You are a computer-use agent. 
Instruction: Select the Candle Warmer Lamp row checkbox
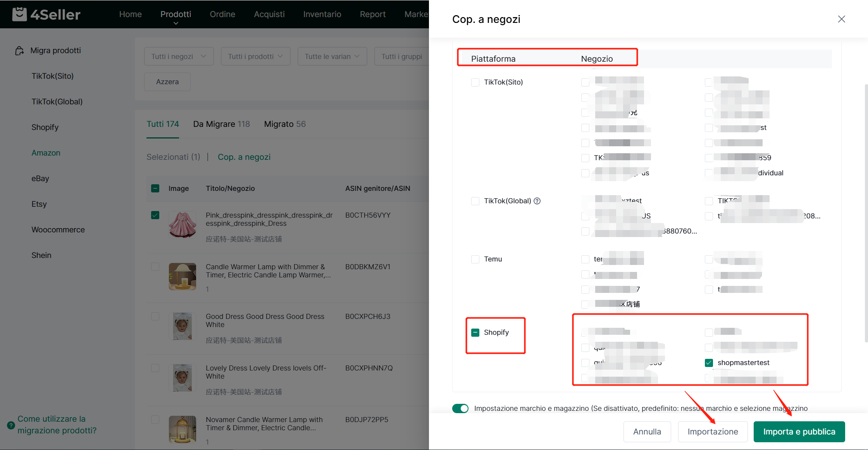pos(155,267)
